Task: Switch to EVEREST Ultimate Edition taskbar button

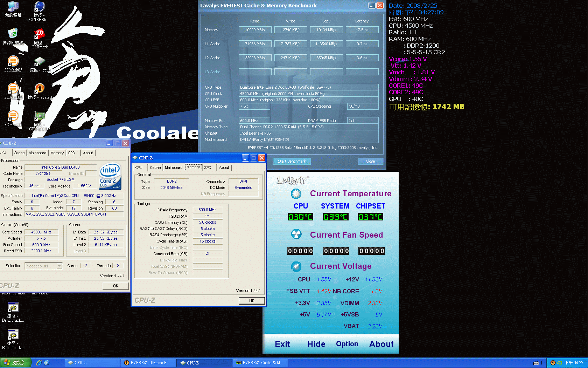Action: click(148, 363)
